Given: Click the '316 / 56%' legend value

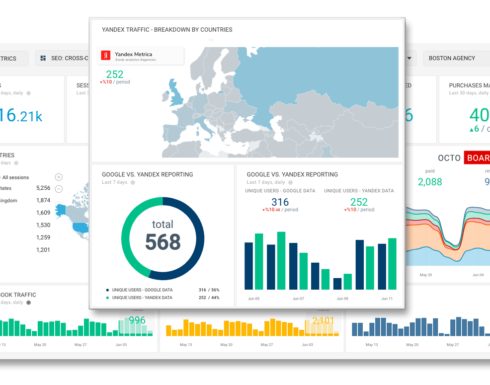Looking at the screenshot, I should click(x=209, y=290).
